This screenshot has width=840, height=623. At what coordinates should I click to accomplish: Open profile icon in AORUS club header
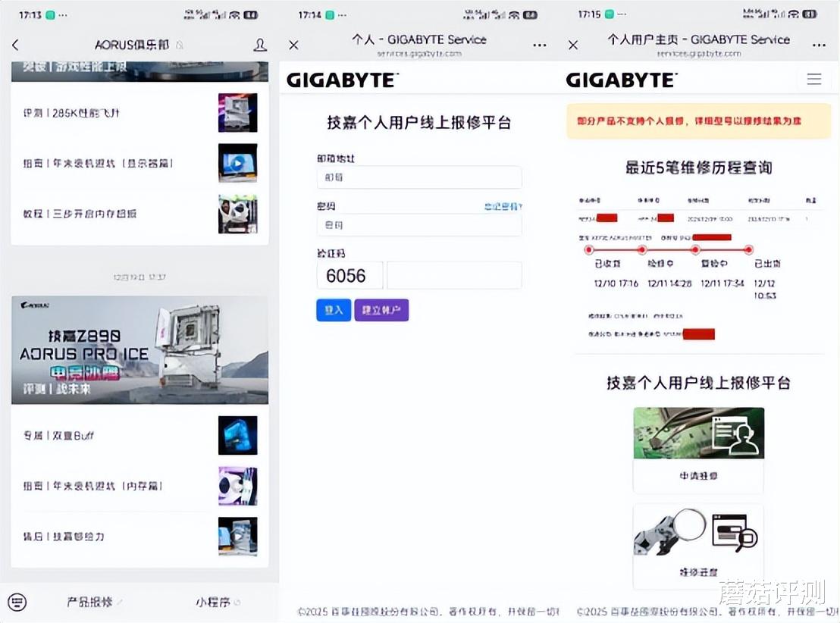[260, 45]
